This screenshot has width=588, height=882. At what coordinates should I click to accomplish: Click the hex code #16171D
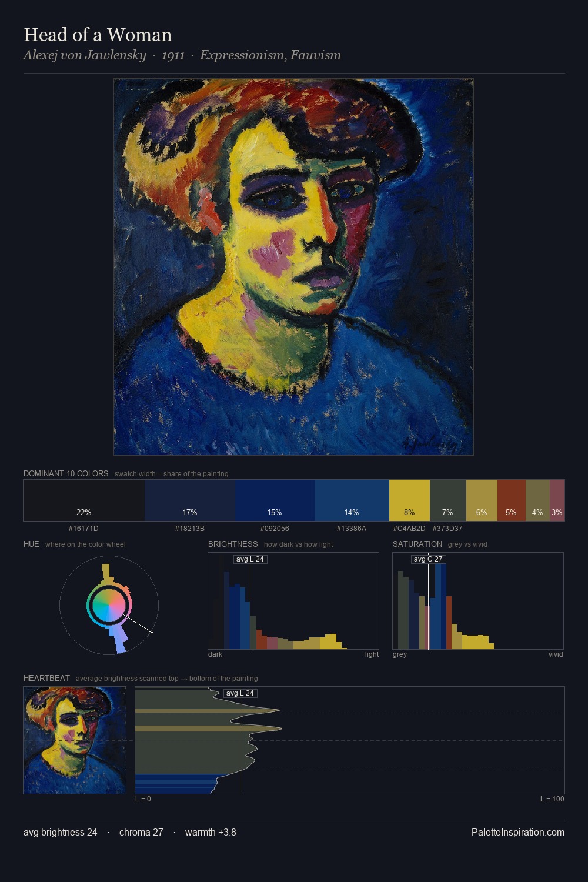[x=83, y=529]
